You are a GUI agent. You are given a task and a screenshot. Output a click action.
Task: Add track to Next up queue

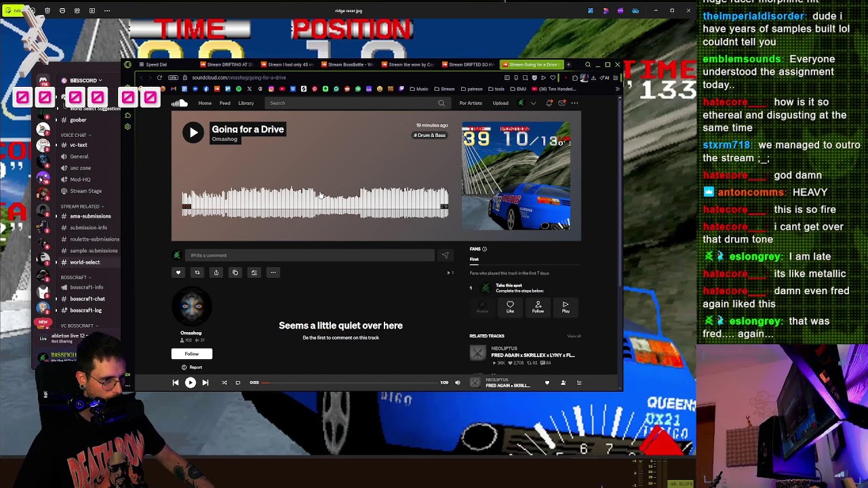pyautogui.click(x=254, y=272)
